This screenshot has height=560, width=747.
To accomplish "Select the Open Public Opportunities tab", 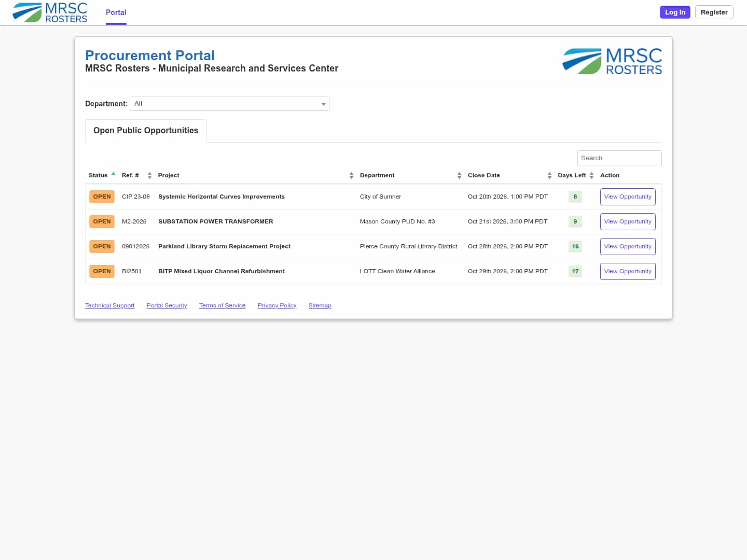I will tap(146, 131).
